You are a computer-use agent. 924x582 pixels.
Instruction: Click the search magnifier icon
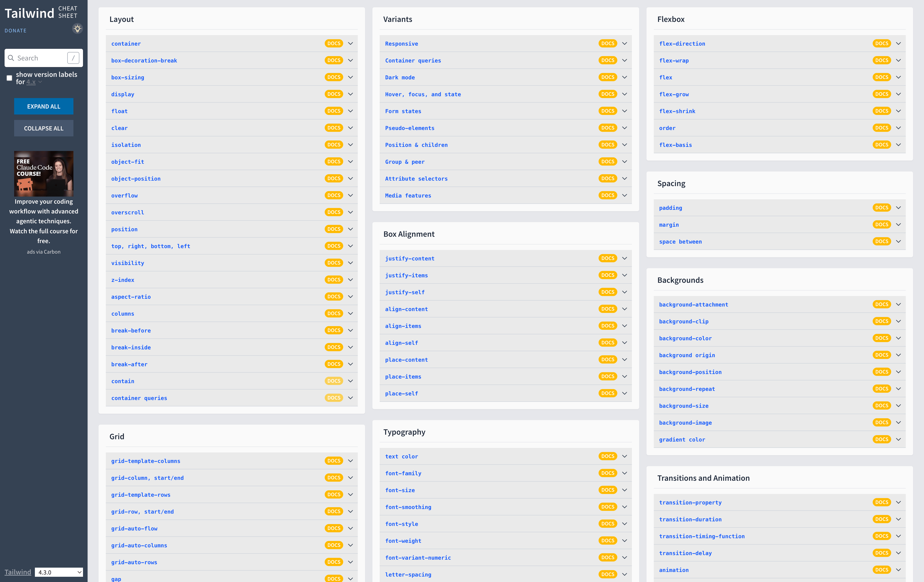11,58
